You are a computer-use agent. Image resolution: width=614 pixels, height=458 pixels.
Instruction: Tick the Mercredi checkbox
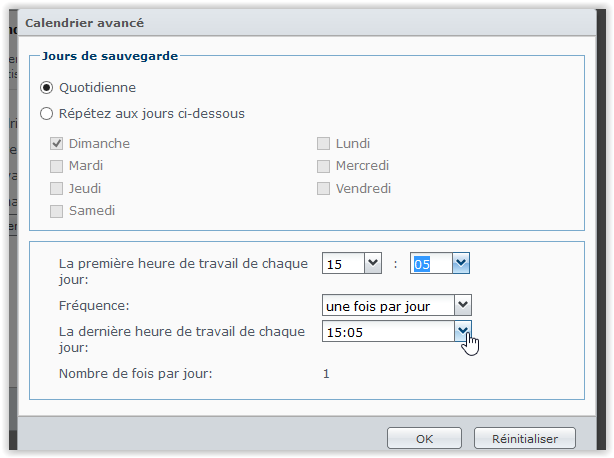tap(324, 166)
